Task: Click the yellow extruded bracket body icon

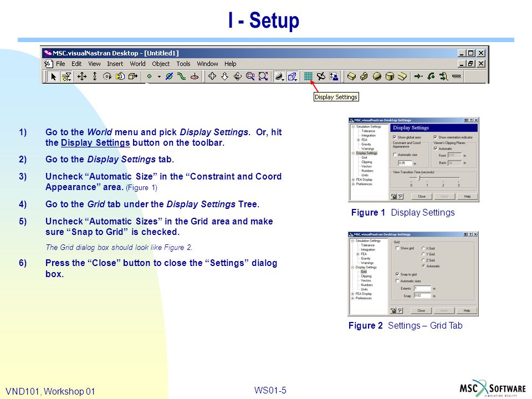Action: click(x=364, y=76)
